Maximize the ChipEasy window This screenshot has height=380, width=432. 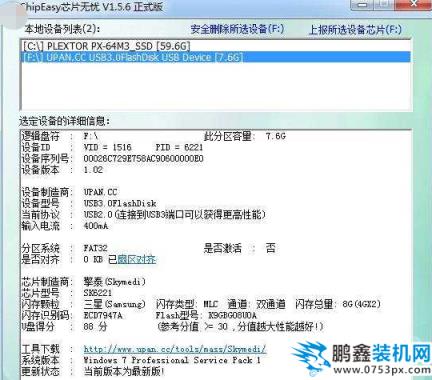[x=384, y=4]
